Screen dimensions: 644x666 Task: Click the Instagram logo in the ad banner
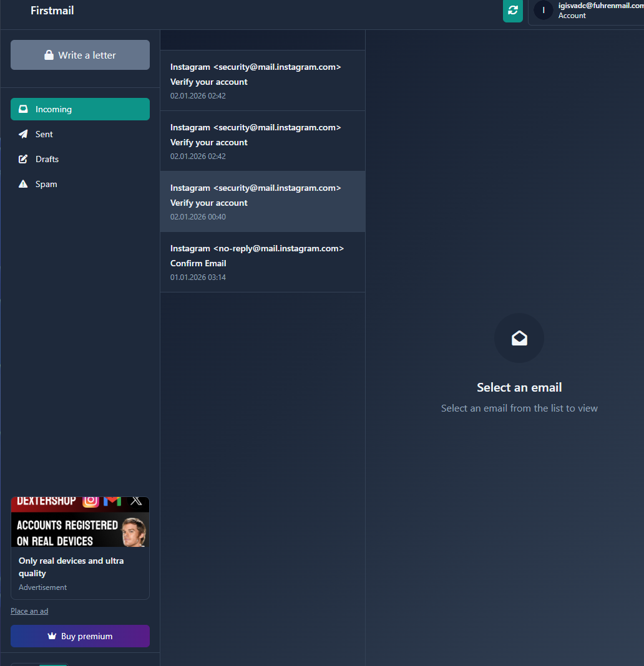[90, 501]
